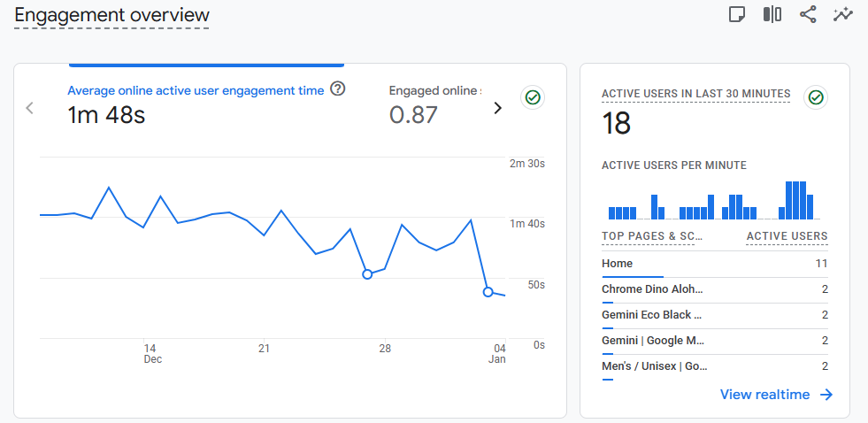Select Average online active user engagement time tab
Viewport: 868px width, 423px height.
(x=196, y=90)
